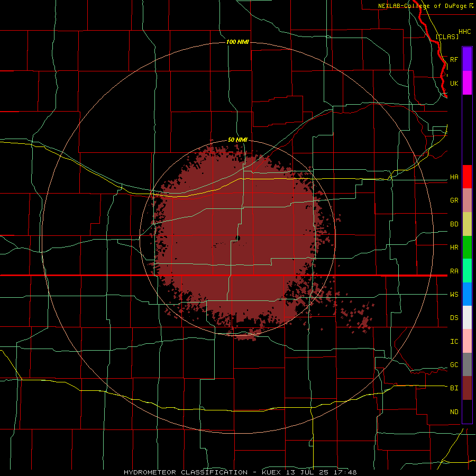Pick the dark green HR legend swatch
The height and width of the screenshot is (476, 476).
467,248
